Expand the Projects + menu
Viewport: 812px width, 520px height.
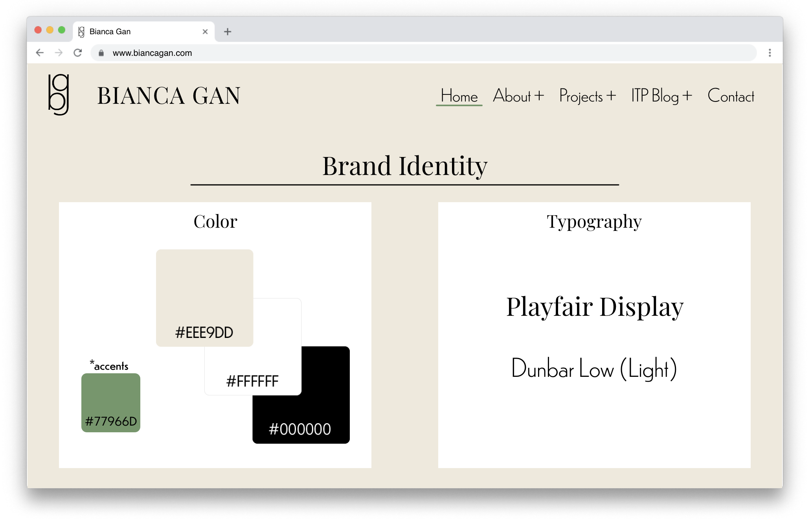(x=587, y=96)
